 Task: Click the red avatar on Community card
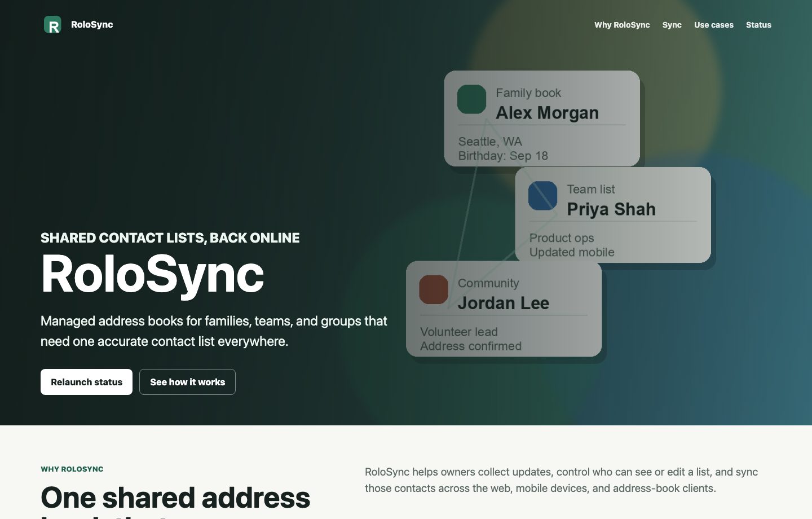pos(434,289)
